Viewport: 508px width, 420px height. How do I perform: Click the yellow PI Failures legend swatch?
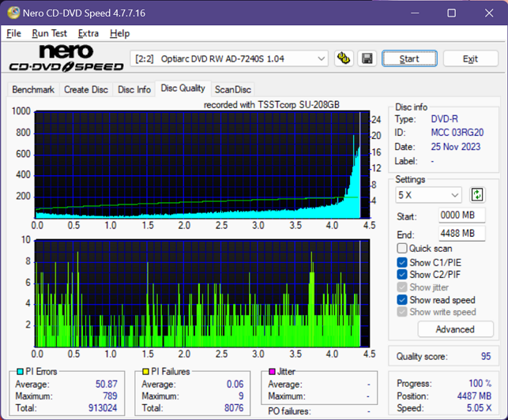coord(146,371)
